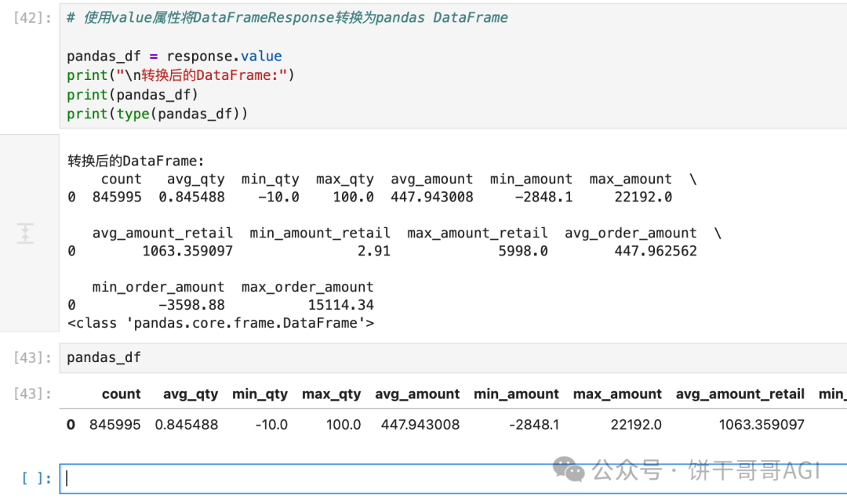Image resolution: width=847 pixels, height=504 pixels.
Task: Click the 'avg_qty' table column header
Action: pos(190,394)
